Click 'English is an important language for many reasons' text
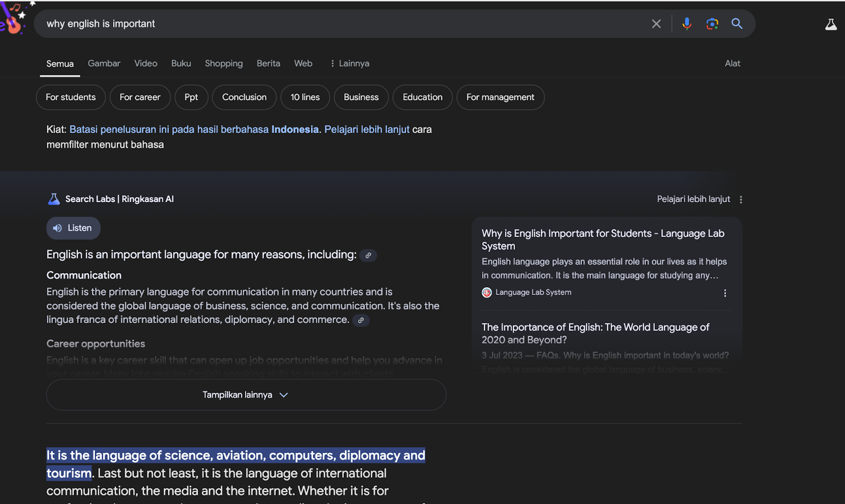 [x=201, y=254]
